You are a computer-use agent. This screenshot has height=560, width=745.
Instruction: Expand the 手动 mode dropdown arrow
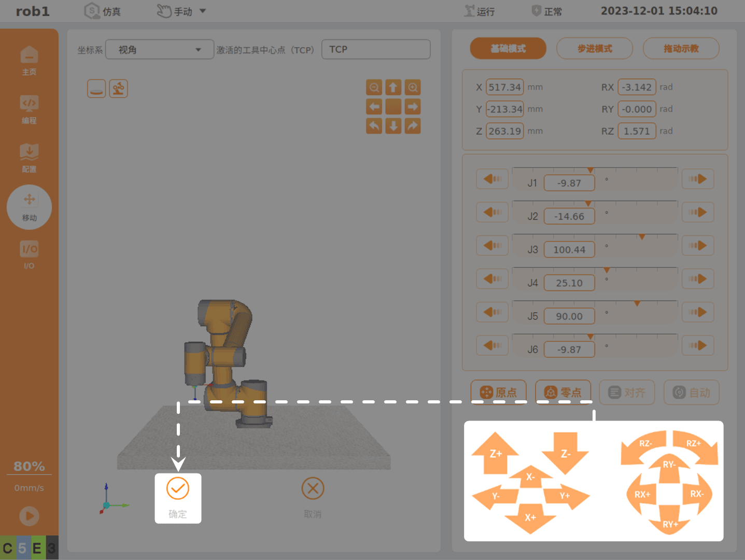click(203, 11)
